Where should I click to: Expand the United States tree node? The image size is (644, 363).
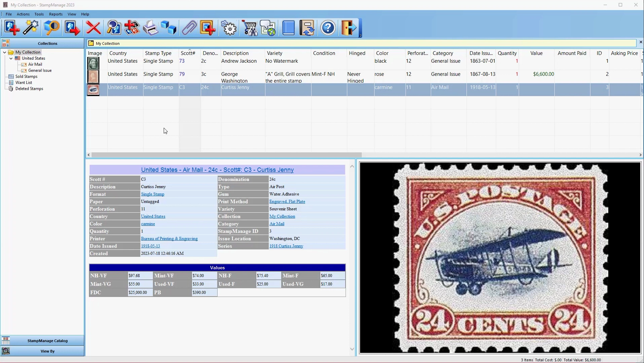11,58
